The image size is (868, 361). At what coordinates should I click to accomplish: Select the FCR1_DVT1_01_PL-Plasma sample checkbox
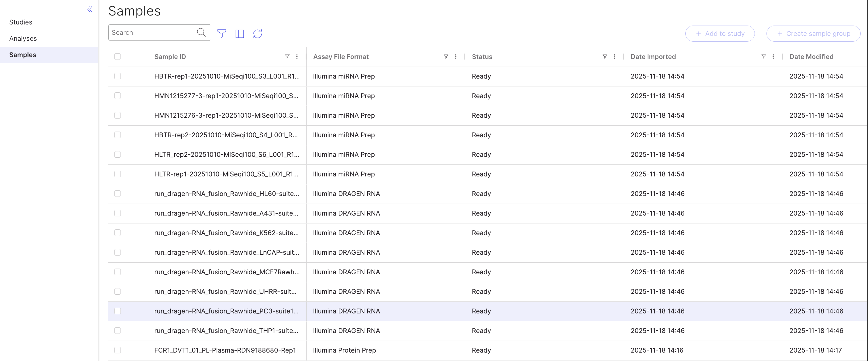coord(117,350)
